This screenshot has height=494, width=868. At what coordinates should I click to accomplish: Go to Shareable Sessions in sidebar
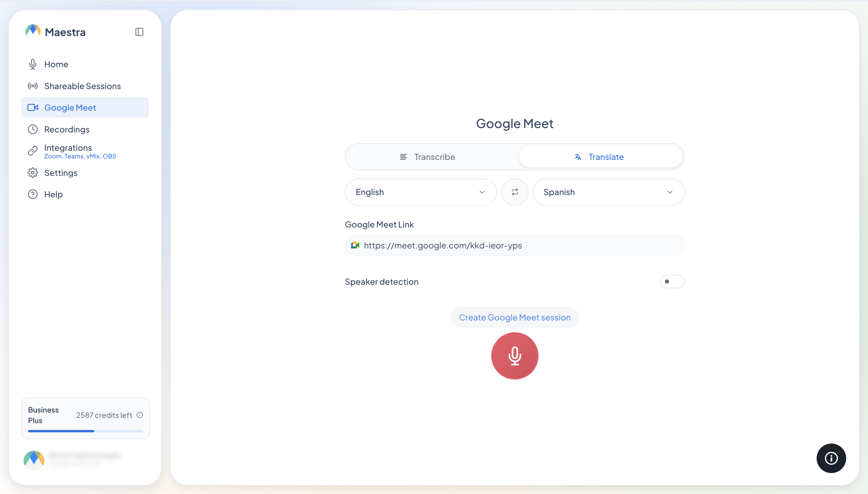(85, 86)
